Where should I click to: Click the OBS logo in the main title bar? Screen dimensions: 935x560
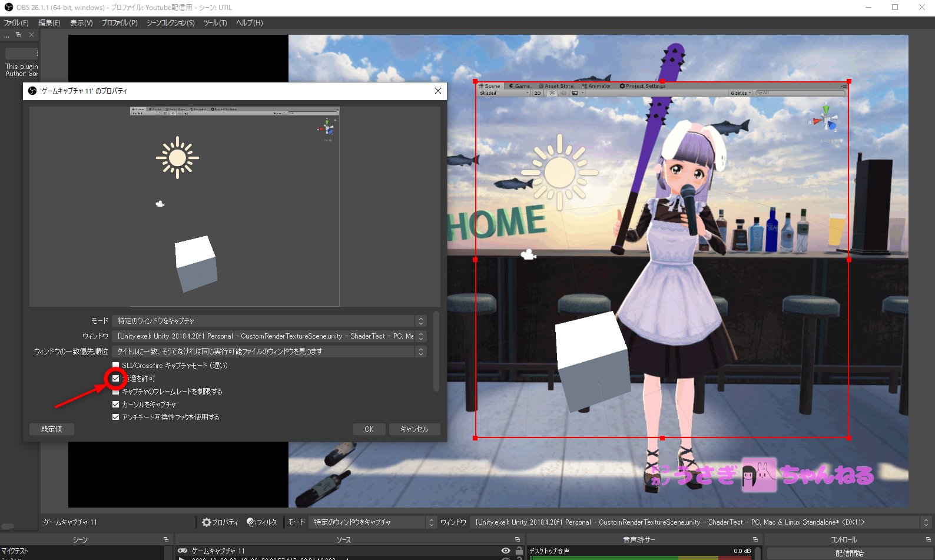tap(8, 7)
